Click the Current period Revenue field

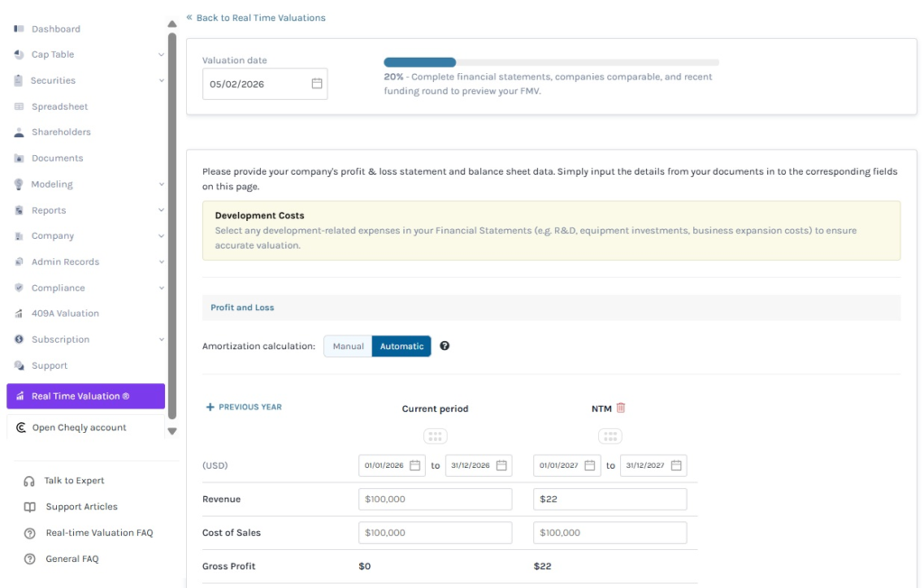click(x=435, y=499)
